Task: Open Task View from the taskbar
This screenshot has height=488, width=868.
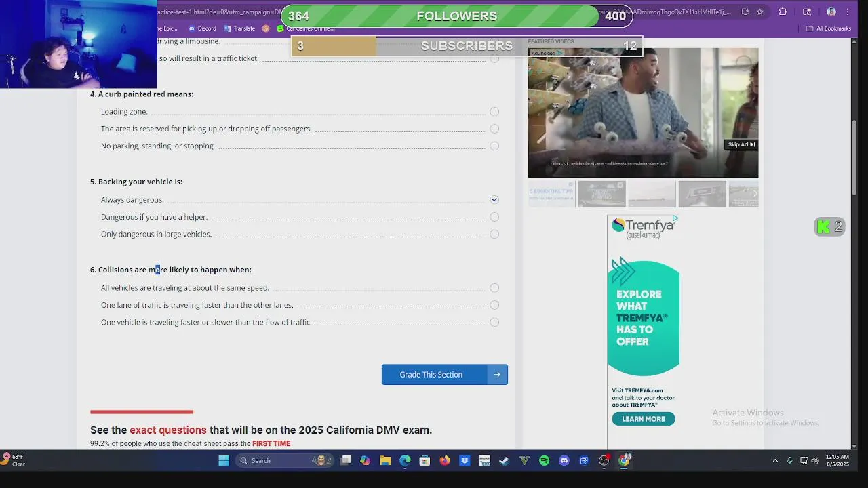Action: (345, 461)
